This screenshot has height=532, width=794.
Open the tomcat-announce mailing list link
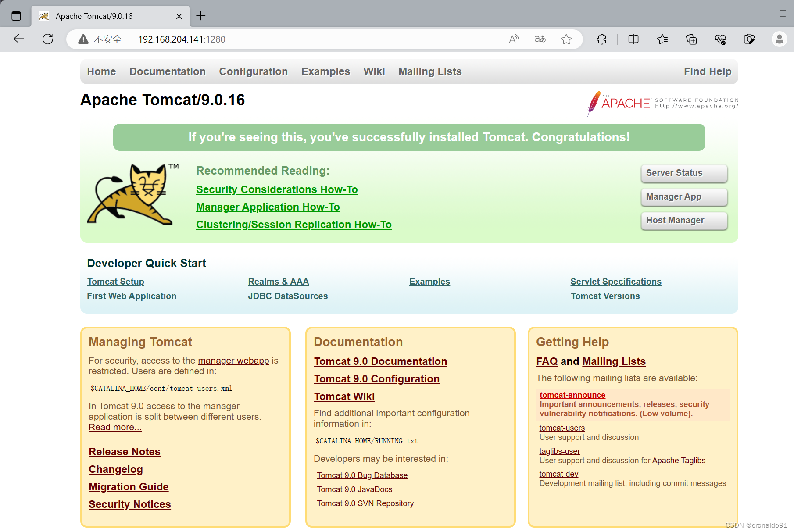pyautogui.click(x=572, y=395)
